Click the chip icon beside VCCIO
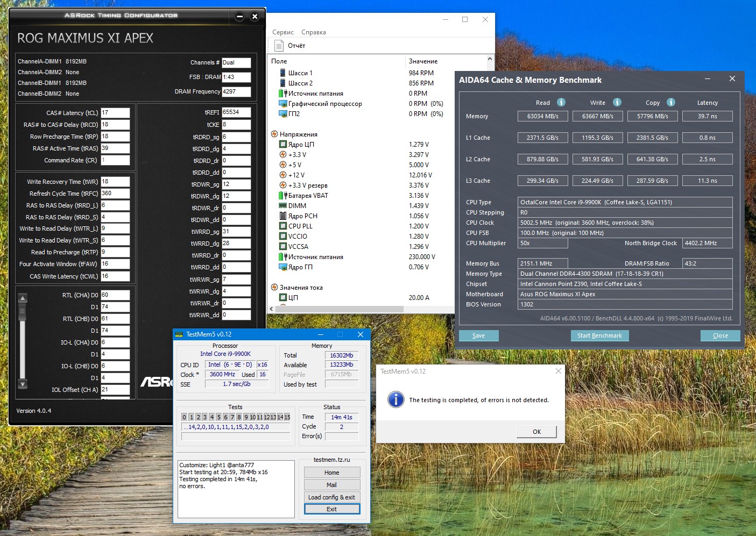This screenshot has height=536, width=756. pos(282,236)
